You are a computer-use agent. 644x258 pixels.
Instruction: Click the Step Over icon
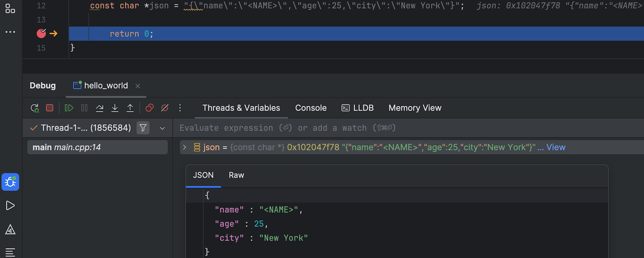(100, 108)
